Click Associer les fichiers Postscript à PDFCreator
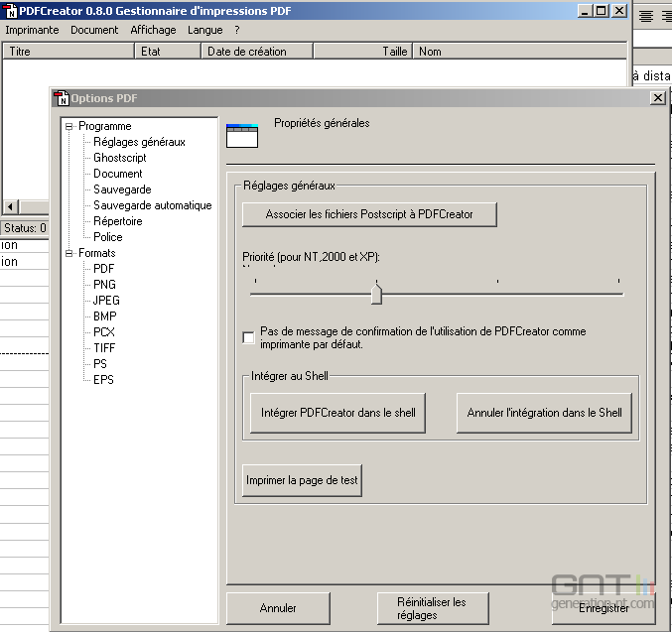This screenshot has width=672, height=632. click(369, 214)
